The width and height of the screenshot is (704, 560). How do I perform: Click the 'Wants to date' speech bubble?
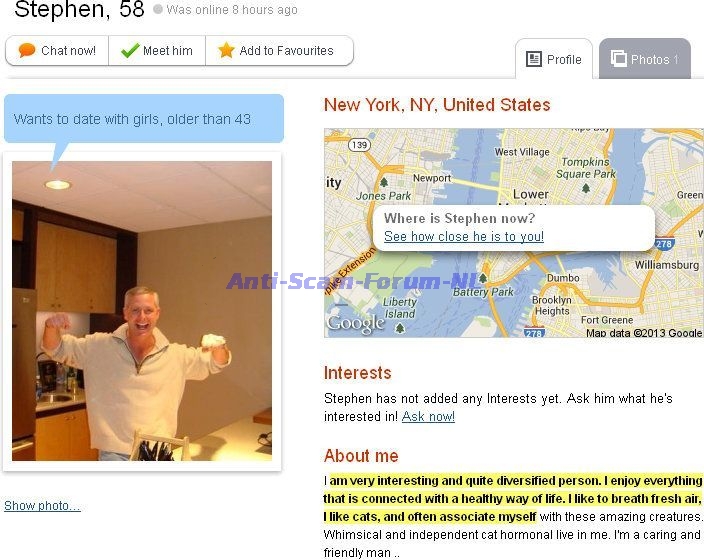tap(144, 119)
